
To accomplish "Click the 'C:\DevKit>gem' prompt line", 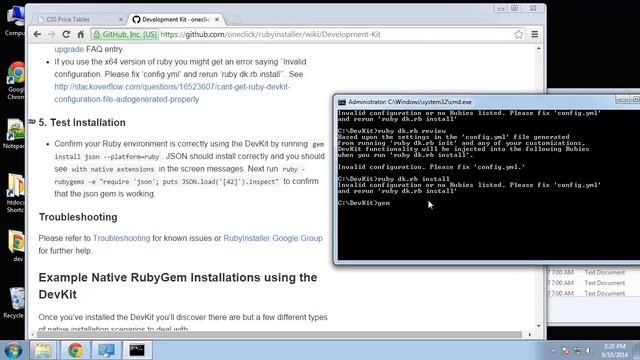I will (364, 203).
